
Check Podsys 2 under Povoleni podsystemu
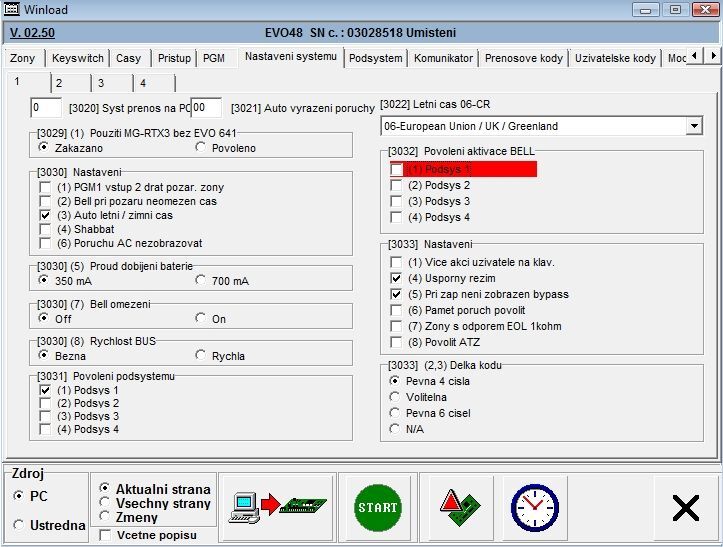point(44,403)
